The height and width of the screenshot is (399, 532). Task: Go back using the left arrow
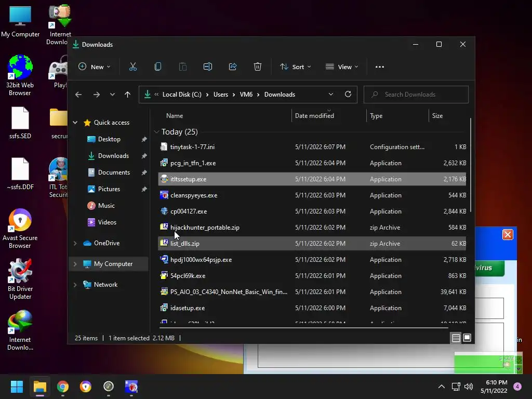click(x=78, y=95)
